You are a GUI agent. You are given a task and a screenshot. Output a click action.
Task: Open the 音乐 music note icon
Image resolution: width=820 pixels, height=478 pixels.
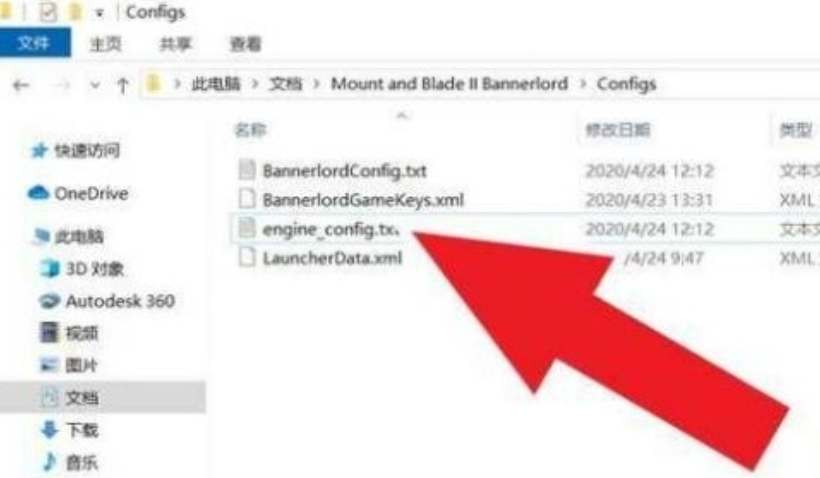point(50,462)
